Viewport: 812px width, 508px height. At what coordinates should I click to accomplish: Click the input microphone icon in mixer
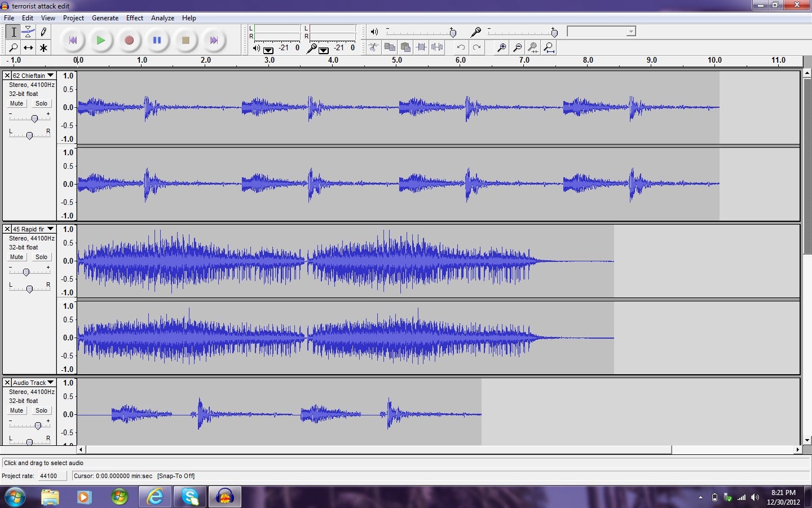click(476, 32)
